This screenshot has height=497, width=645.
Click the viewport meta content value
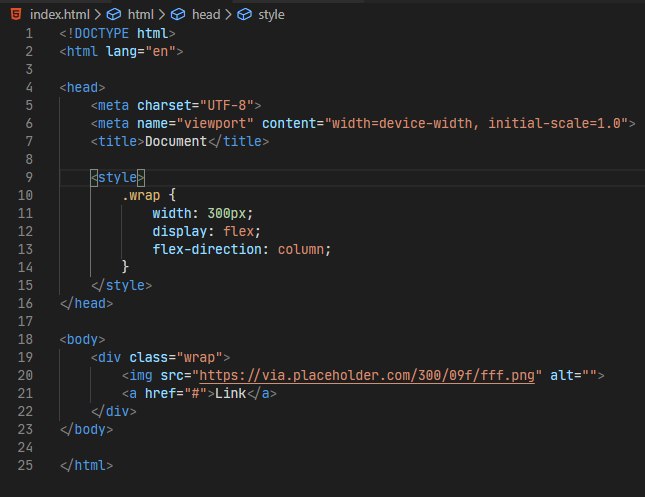[x=476, y=123]
